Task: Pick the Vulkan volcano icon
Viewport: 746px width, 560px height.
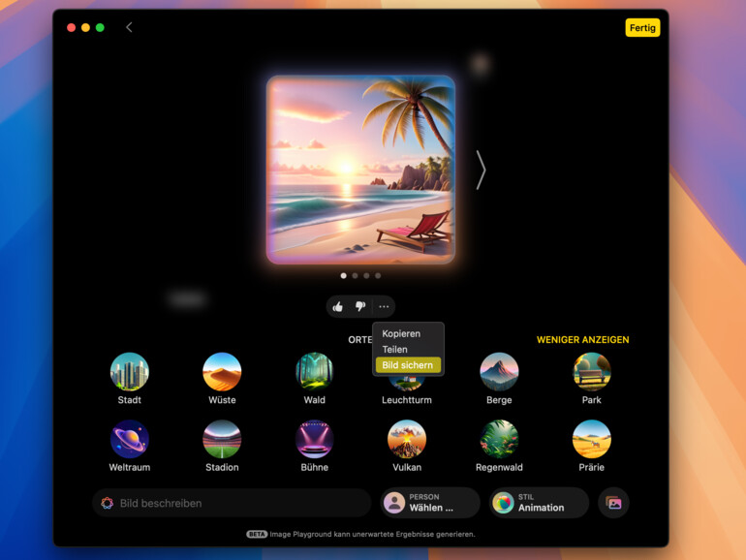Action: point(407,439)
